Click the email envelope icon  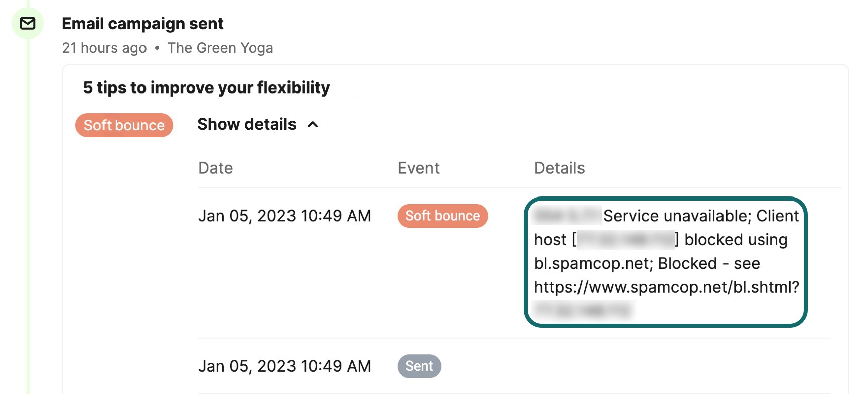28,23
